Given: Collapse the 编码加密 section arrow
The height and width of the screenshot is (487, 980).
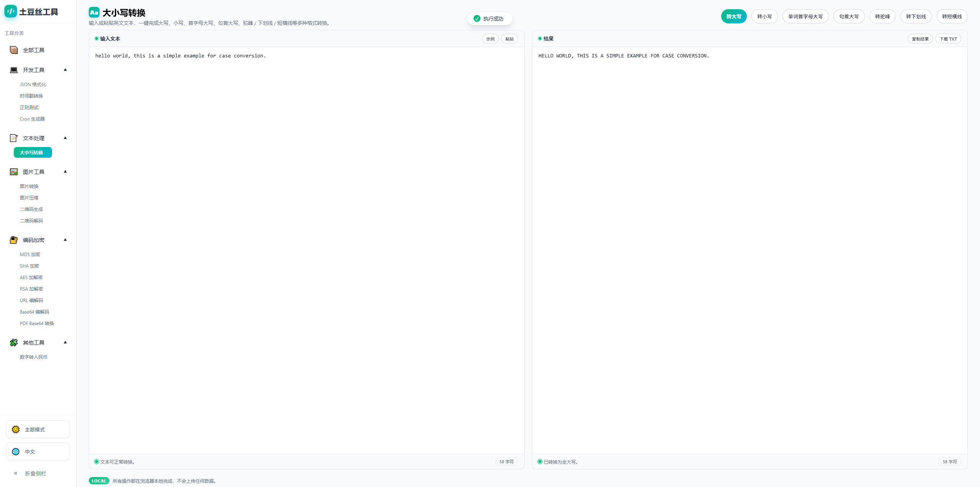Looking at the screenshot, I should tap(65, 240).
